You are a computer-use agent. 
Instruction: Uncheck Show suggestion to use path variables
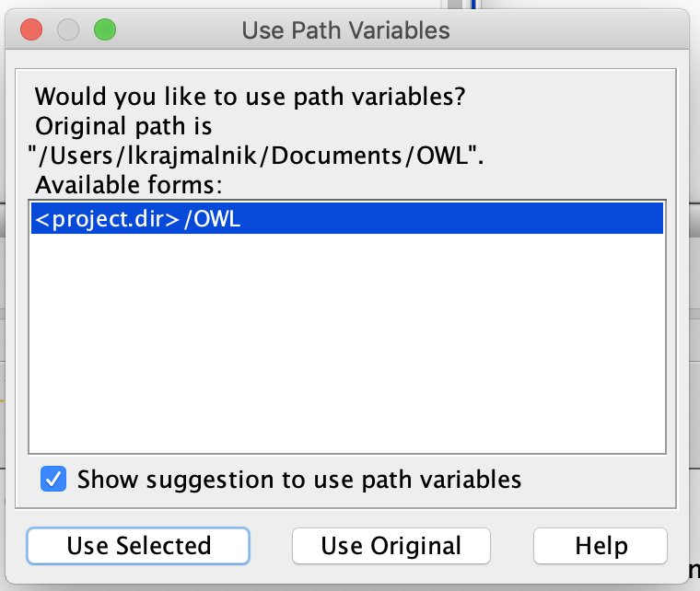tap(54, 480)
